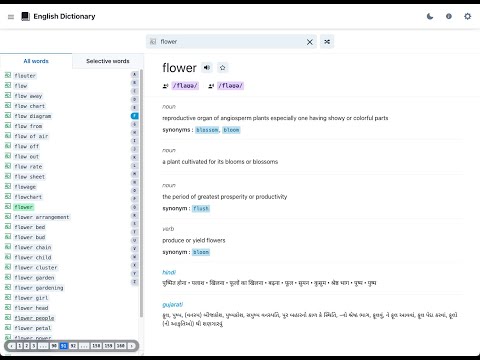This screenshot has height=360, width=480.
Task: Jump to letter A in index
Action: tap(135, 74)
